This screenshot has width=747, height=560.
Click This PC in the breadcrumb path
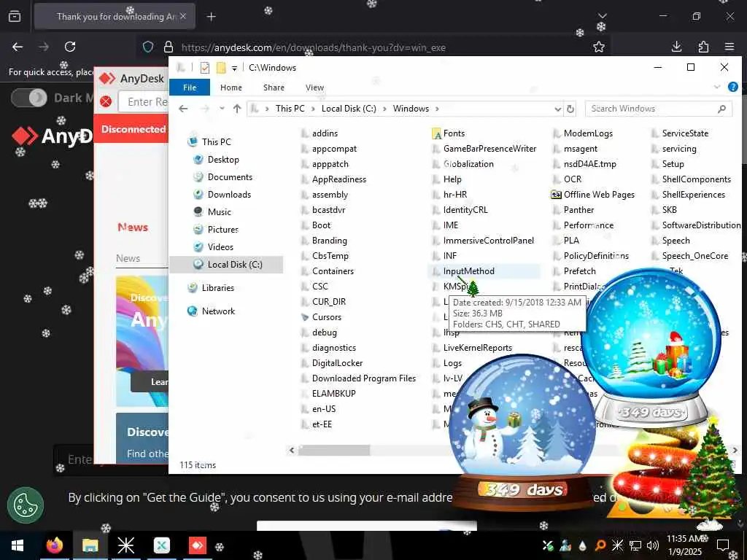click(x=290, y=109)
